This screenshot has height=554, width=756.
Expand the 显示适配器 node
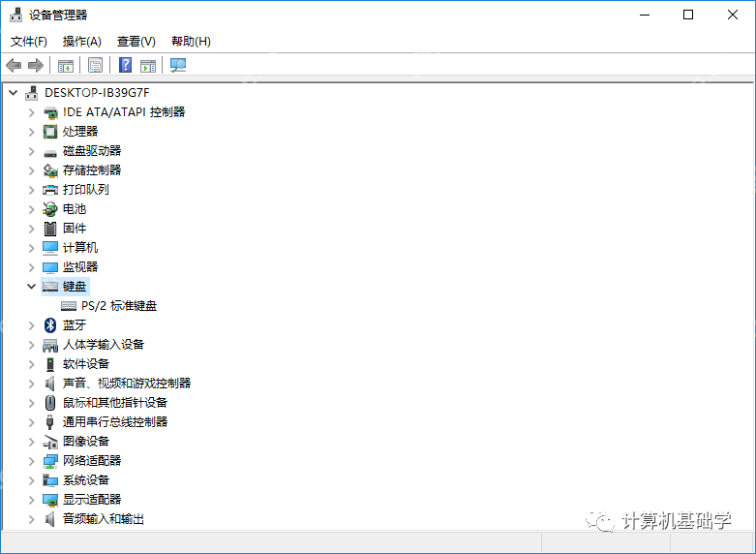[32, 500]
